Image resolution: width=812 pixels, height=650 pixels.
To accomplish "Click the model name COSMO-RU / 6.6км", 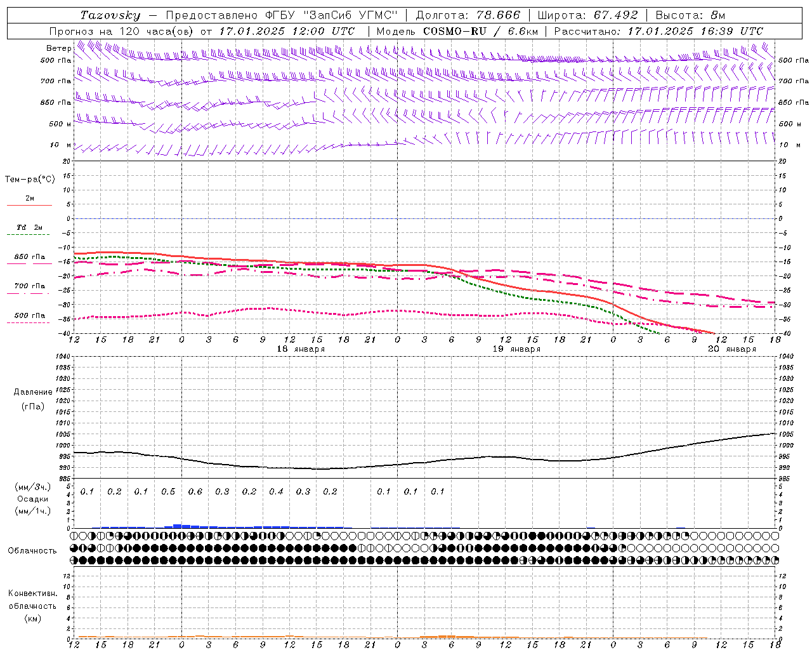I will click(480, 31).
